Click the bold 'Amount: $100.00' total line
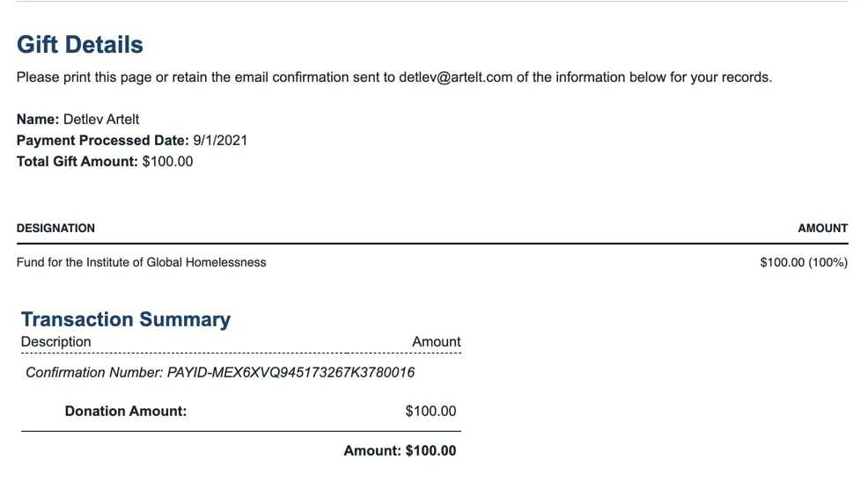868x482 pixels. coord(400,450)
